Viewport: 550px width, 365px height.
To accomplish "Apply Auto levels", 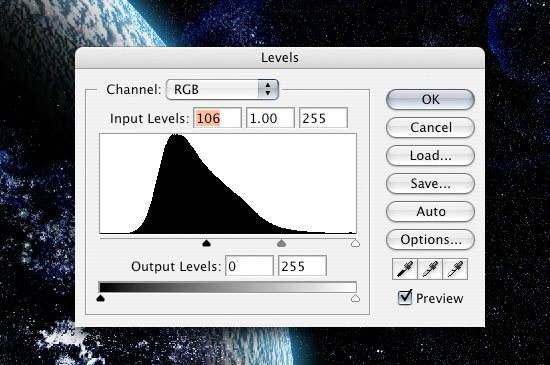I will pos(430,212).
